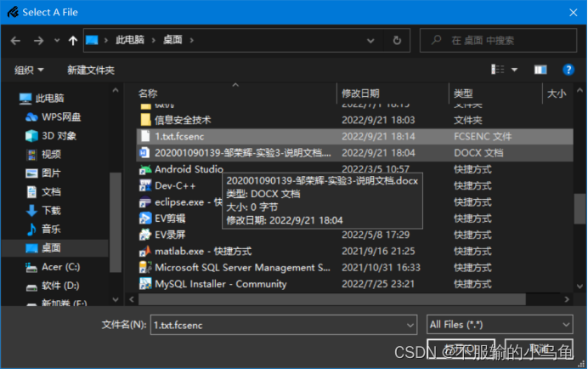
Task: Open Acer (C:) drive in the sidebar
Action: (x=53, y=267)
